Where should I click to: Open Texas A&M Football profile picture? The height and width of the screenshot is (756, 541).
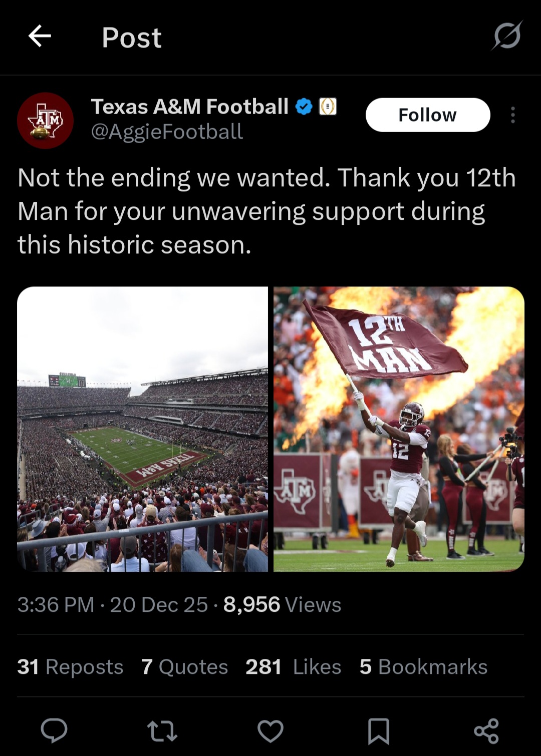pos(46,121)
